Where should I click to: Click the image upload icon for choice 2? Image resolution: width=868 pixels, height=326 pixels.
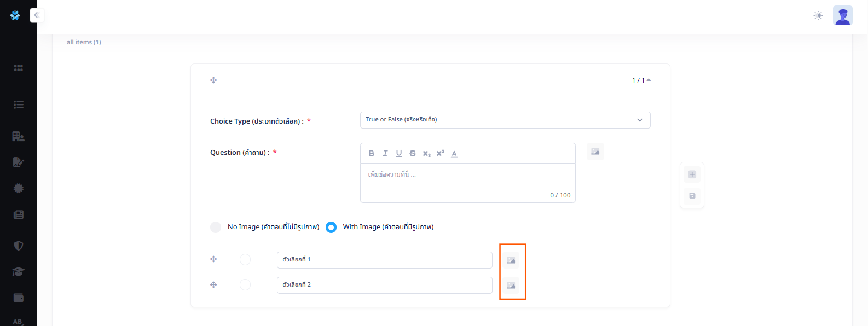click(x=511, y=286)
